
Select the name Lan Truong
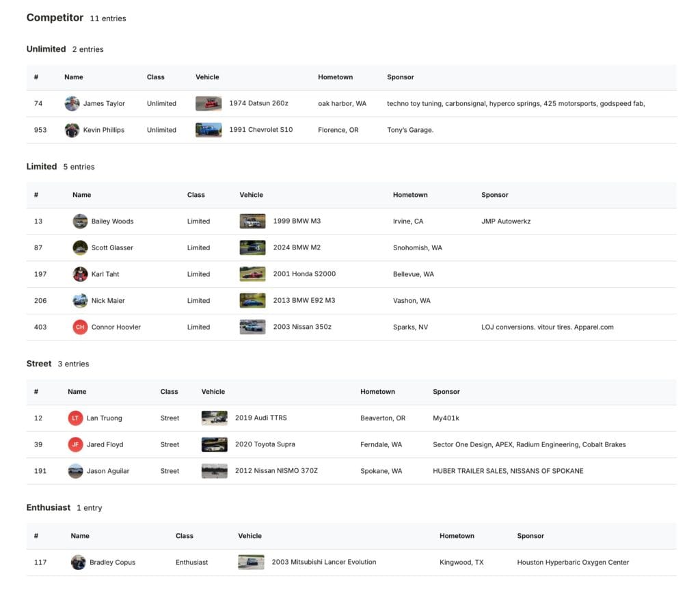click(105, 418)
